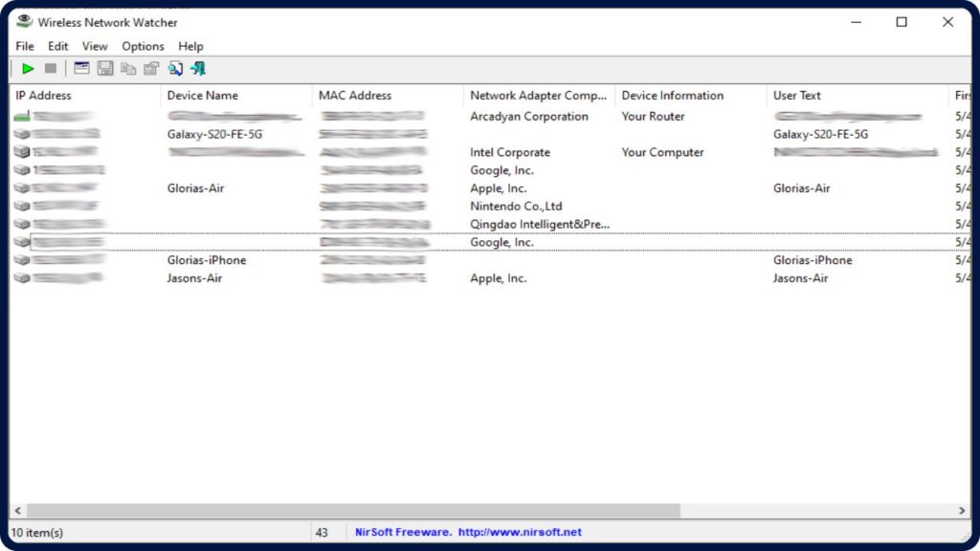The width and height of the screenshot is (980, 551).
Task: Open the View menu
Action: (x=95, y=46)
